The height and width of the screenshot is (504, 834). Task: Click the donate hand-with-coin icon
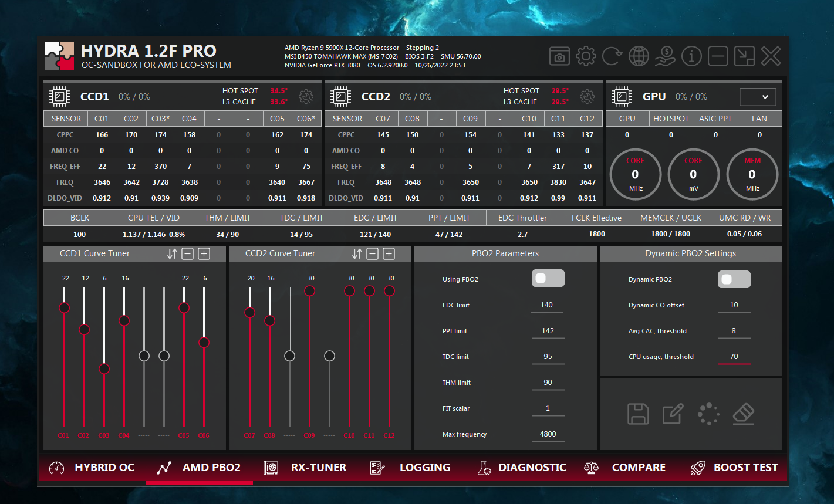point(665,56)
